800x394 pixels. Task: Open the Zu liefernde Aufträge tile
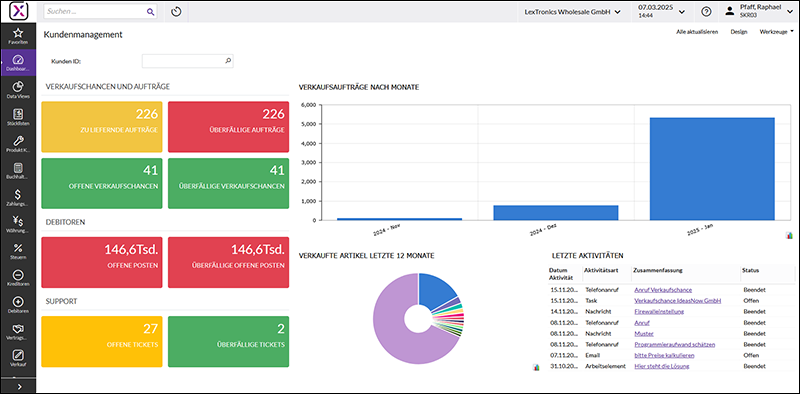click(x=102, y=127)
